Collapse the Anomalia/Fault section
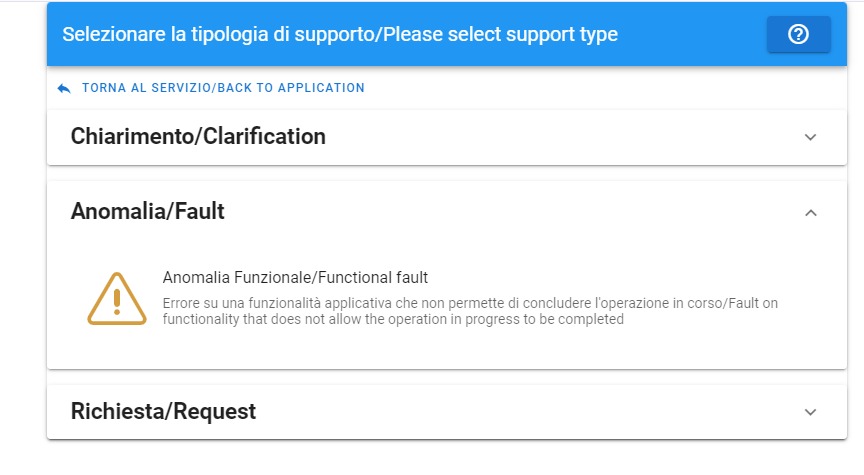The height and width of the screenshot is (475, 864). tap(447, 212)
